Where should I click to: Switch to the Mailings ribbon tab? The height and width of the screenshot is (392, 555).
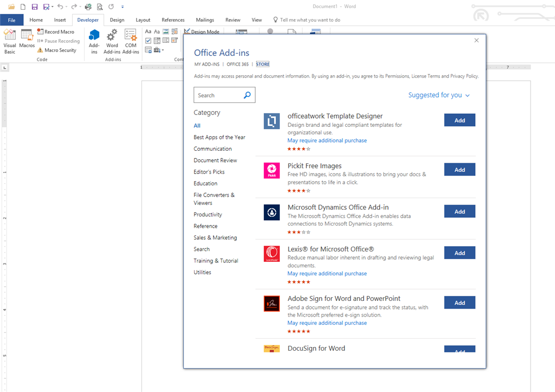[205, 20]
